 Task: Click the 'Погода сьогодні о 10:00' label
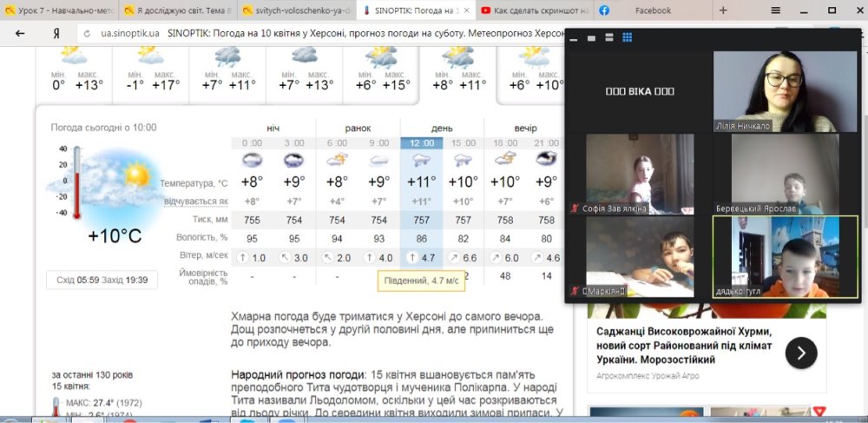103,128
